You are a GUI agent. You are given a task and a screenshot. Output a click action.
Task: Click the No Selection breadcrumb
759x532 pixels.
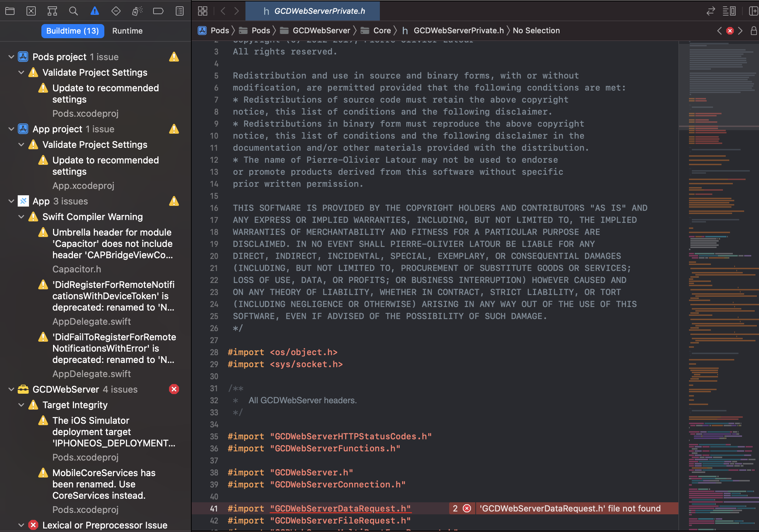click(536, 31)
